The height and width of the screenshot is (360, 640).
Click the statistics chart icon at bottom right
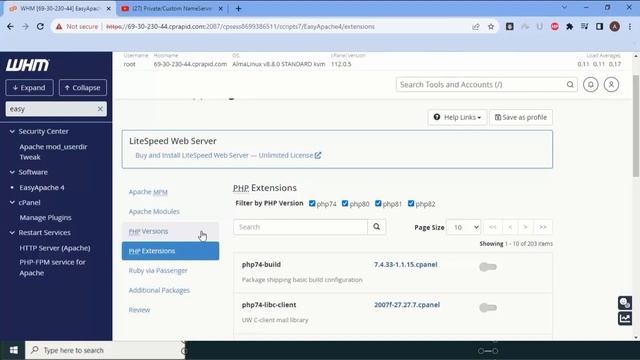pyautogui.click(x=625, y=318)
